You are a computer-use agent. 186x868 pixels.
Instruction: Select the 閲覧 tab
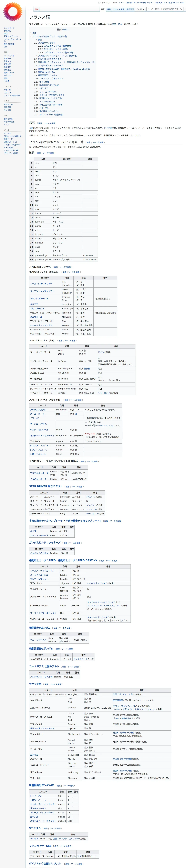(103, 9)
